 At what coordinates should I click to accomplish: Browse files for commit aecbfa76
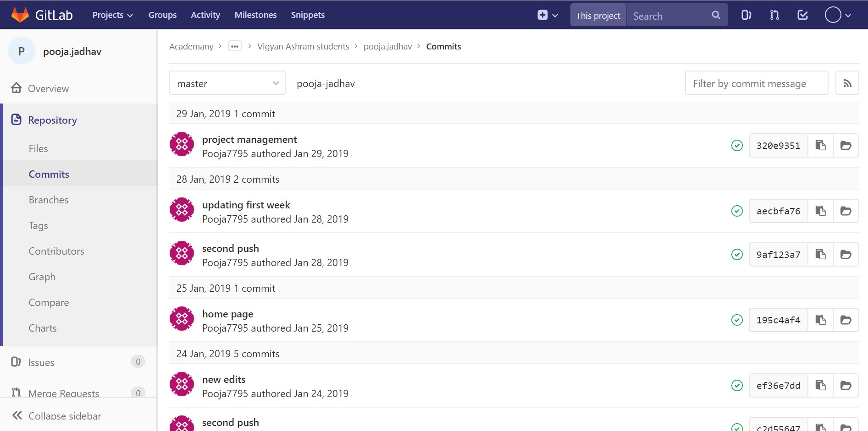846,211
